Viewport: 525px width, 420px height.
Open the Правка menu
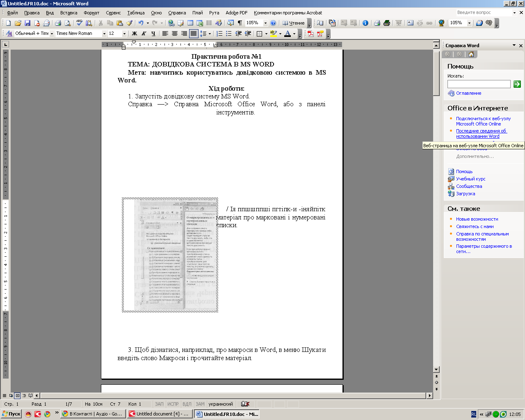[32, 13]
